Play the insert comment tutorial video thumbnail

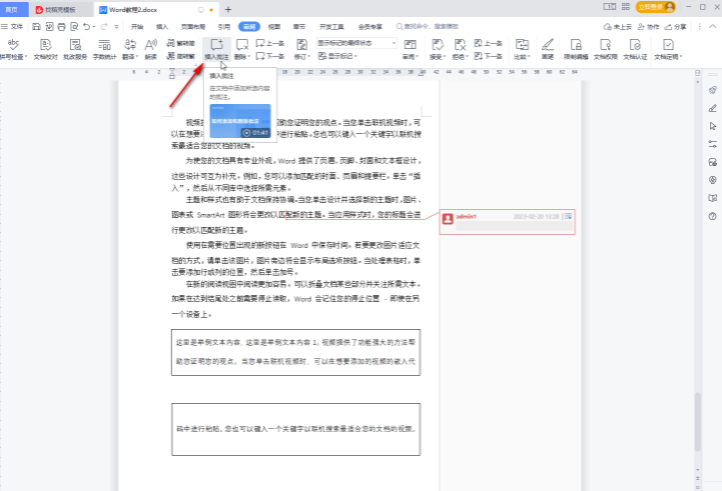[239, 121]
